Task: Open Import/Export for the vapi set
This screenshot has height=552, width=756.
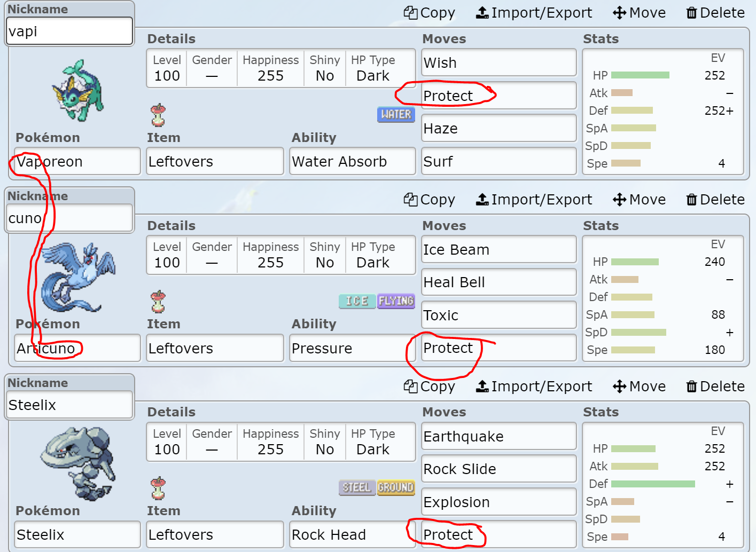Action: click(x=534, y=13)
